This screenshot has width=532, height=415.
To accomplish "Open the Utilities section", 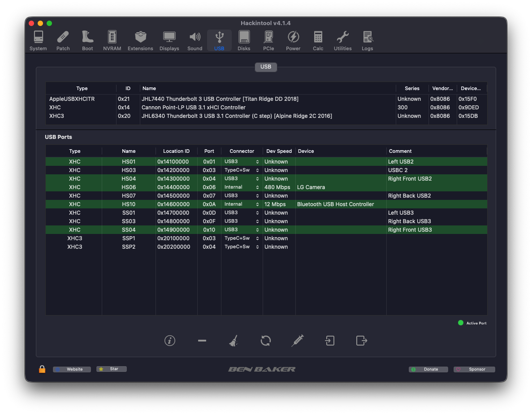I will click(x=343, y=41).
